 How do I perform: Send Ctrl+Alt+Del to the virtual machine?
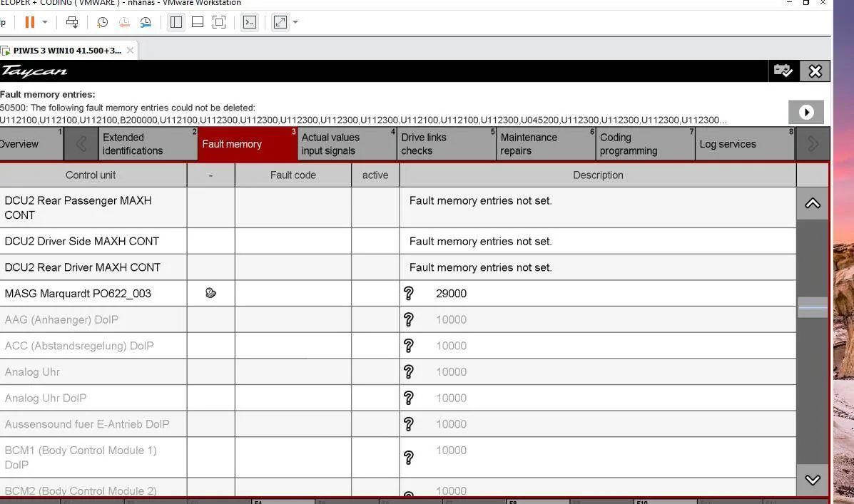[x=72, y=22]
